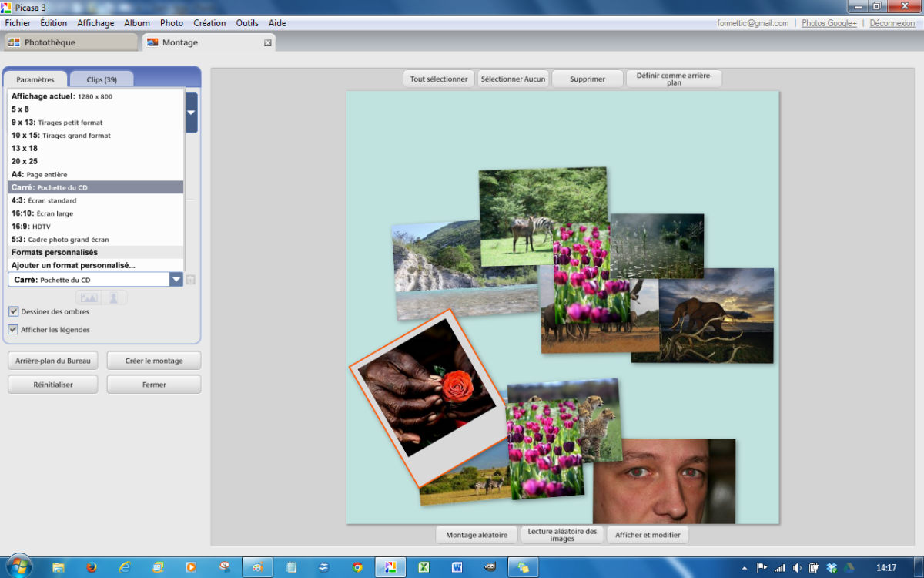Open the Fichier menu
This screenshot has width=924, height=578.
[x=18, y=23]
